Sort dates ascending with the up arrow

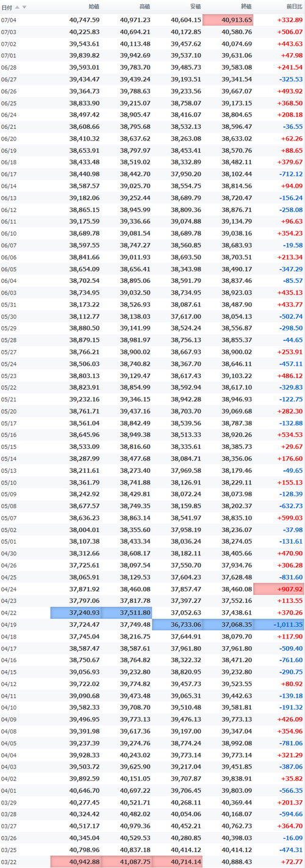(17, 7)
